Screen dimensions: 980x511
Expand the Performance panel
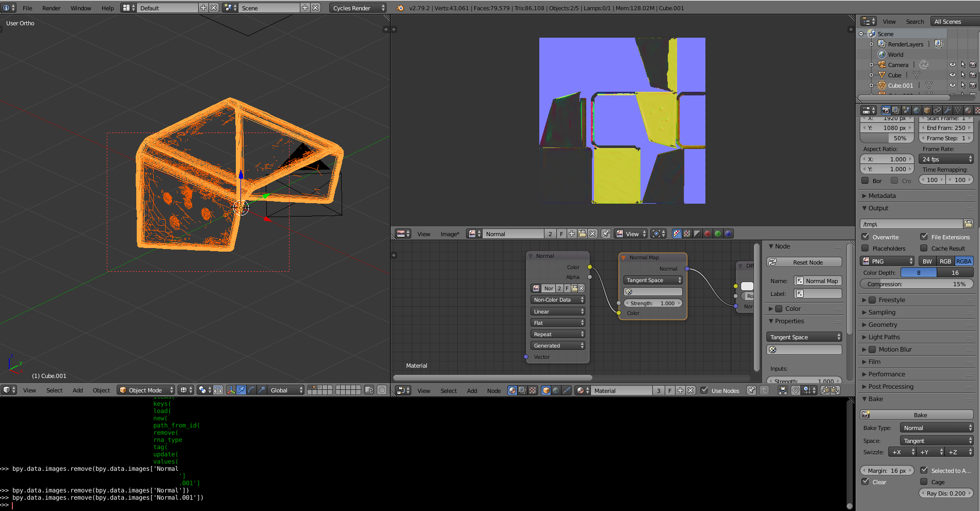click(x=886, y=374)
